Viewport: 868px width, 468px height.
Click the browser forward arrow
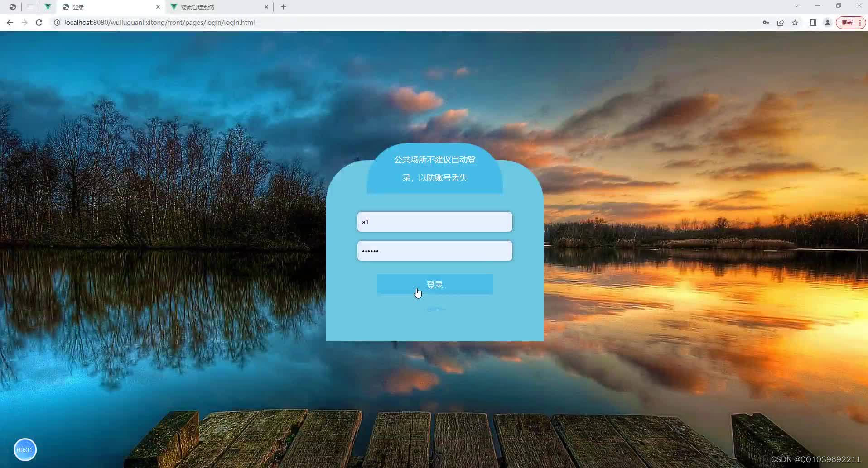[x=24, y=23]
